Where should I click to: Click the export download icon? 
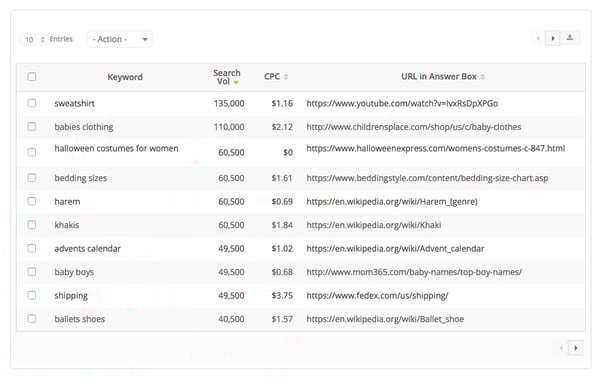pos(570,38)
